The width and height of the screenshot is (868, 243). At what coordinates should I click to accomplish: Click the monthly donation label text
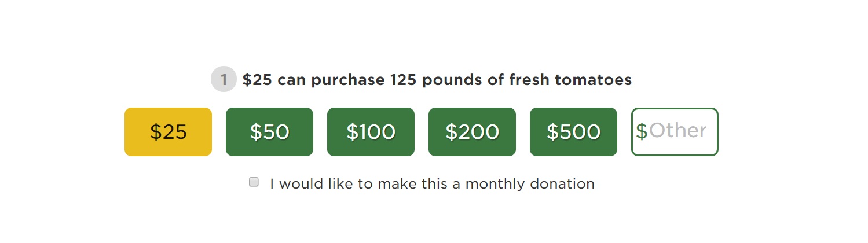pyautogui.click(x=432, y=184)
